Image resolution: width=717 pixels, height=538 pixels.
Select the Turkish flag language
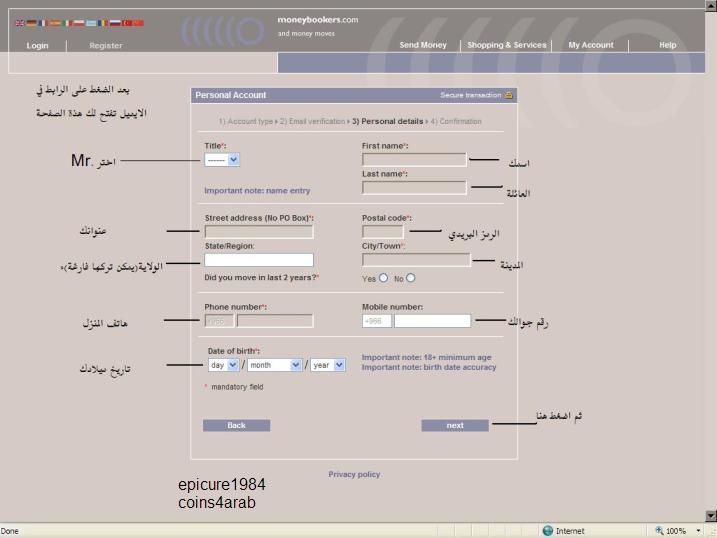click(x=127, y=23)
